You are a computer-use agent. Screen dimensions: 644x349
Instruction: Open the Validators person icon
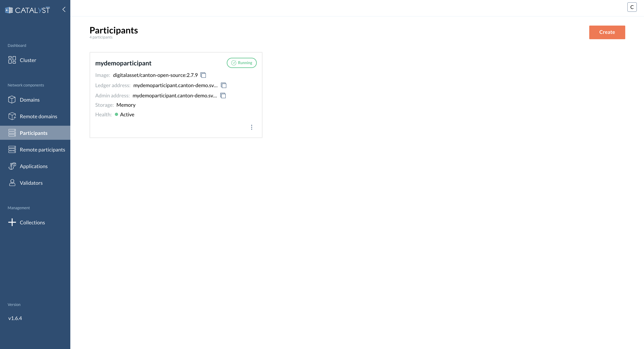pyautogui.click(x=12, y=183)
